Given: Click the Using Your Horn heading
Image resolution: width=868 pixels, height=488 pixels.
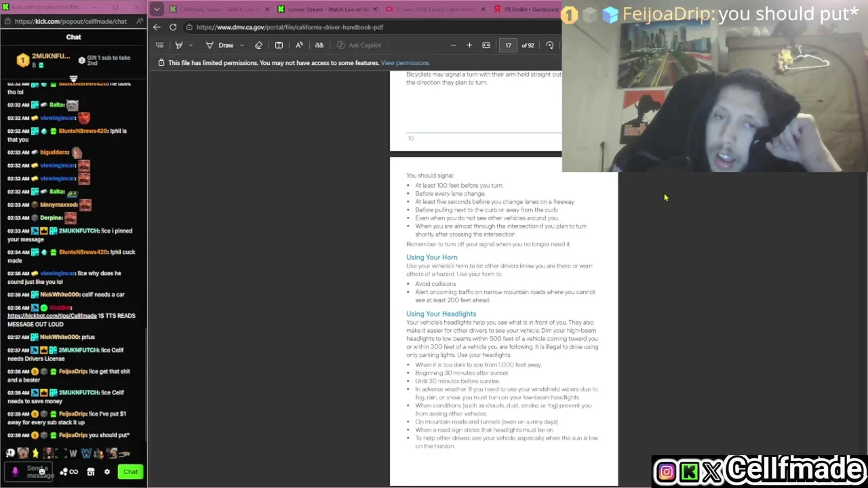Looking at the screenshot, I should click(432, 258).
